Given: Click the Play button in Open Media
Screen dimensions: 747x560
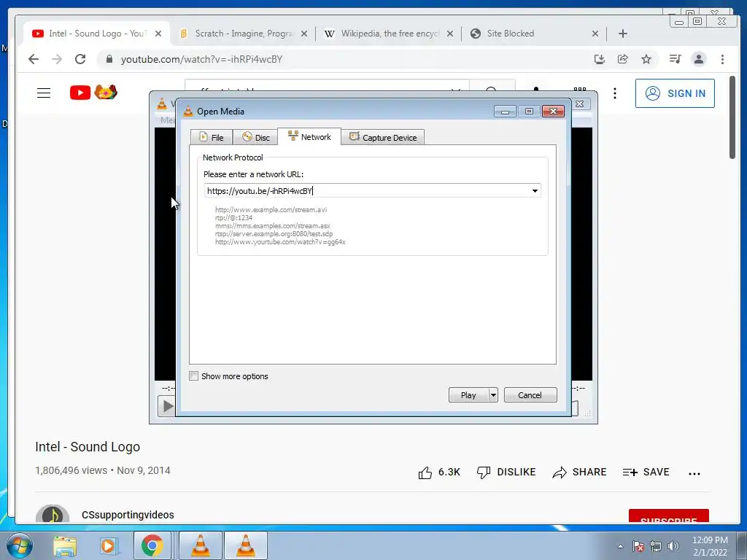Looking at the screenshot, I should tap(468, 395).
